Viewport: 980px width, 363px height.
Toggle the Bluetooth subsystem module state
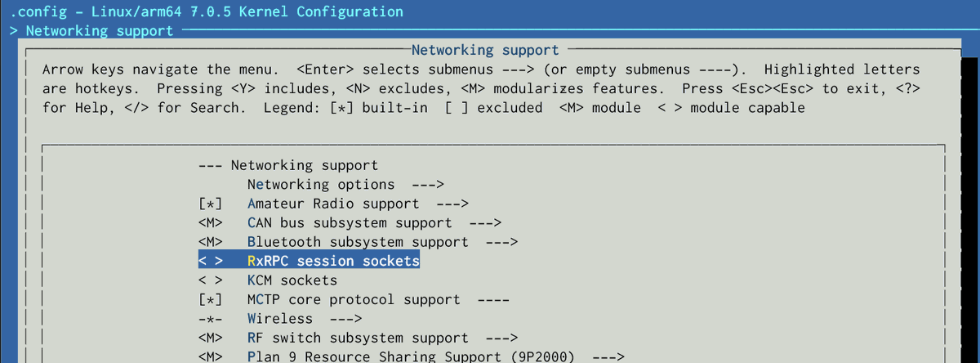click(x=211, y=242)
